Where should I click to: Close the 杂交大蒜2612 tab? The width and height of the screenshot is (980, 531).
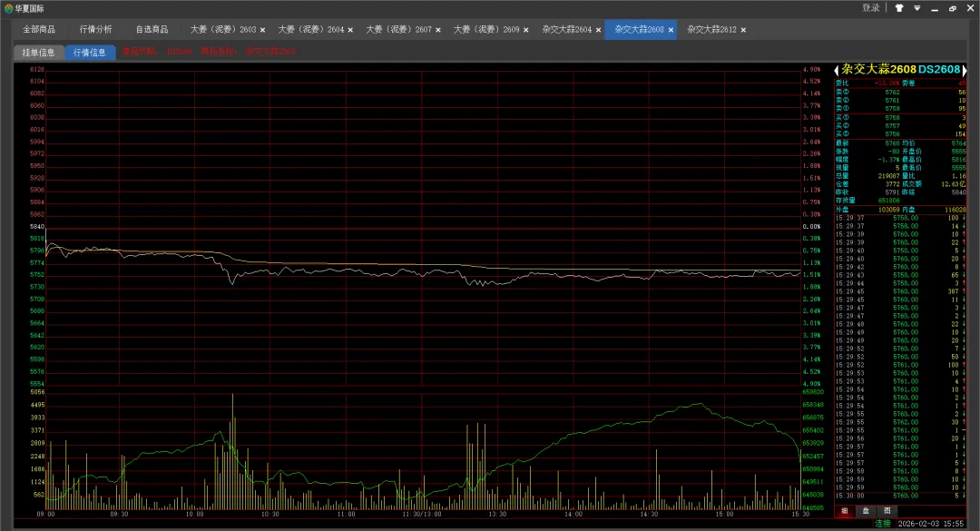(x=743, y=30)
